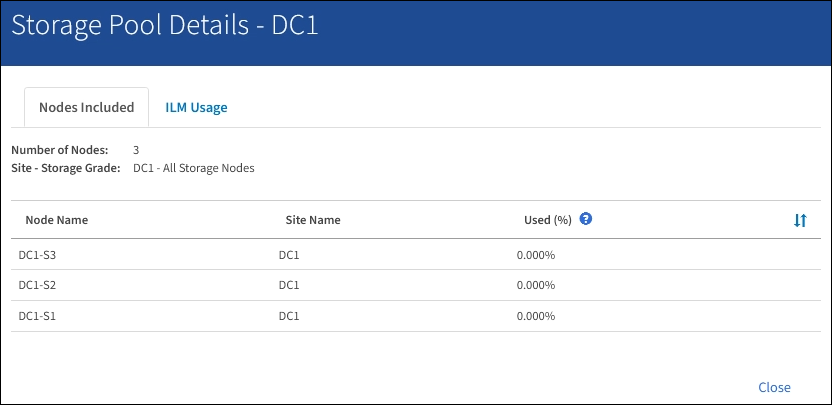Click the DC1 - All Storage Nodes grade text
The width and height of the screenshot is (832, 405).
coord(193,168)
